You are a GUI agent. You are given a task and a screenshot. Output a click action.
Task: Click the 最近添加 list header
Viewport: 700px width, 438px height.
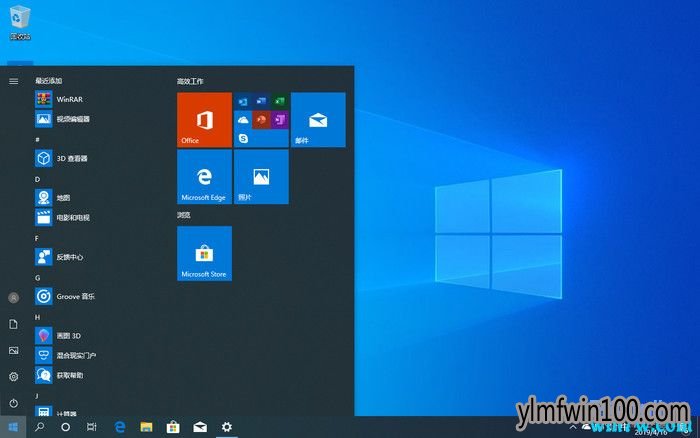[49, 81]
